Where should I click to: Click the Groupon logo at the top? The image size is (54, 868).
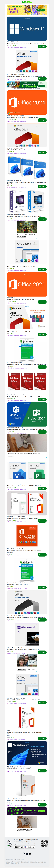coord(27,2)
